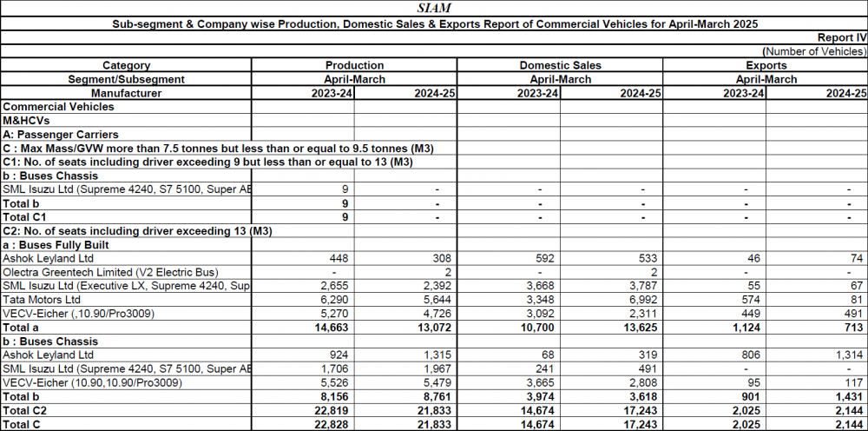
Task: Click the 'C2: No. of seats exceeding 13' row
Action: (x=137, y=231)
